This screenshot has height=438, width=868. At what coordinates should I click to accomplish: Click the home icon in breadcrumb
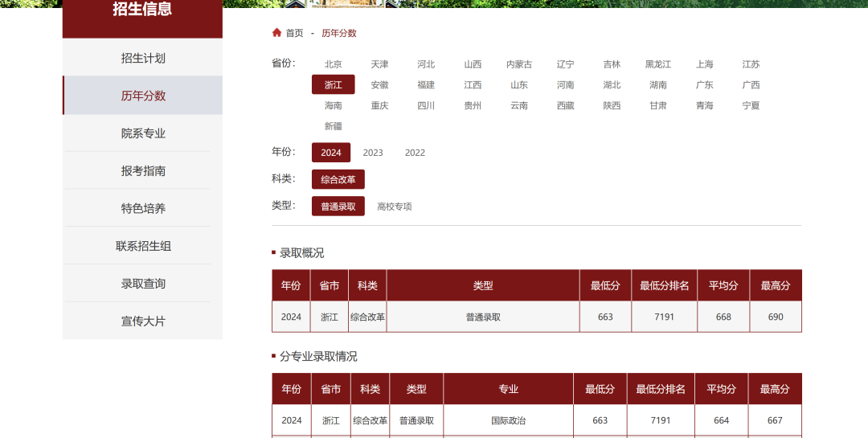pos(276,33)
